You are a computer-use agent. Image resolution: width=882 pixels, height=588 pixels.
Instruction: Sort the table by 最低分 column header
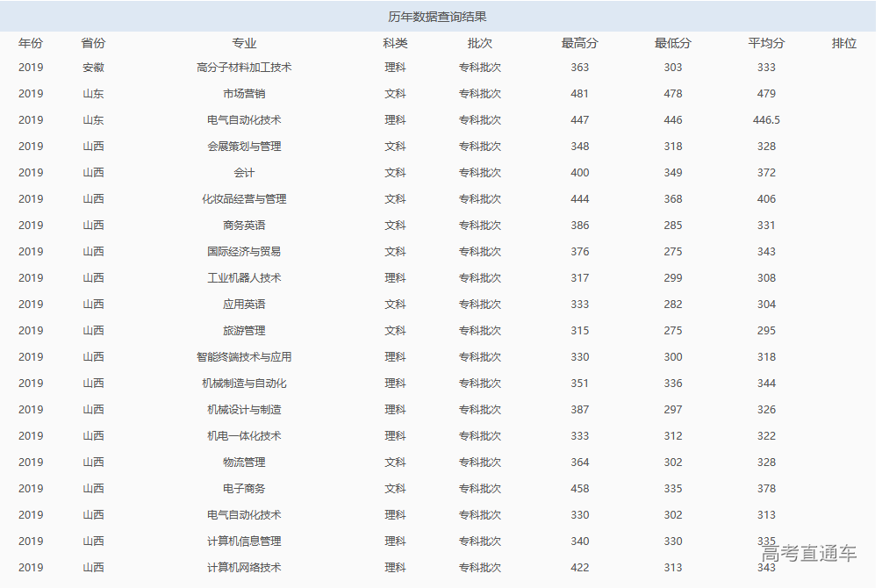point(672,41)
